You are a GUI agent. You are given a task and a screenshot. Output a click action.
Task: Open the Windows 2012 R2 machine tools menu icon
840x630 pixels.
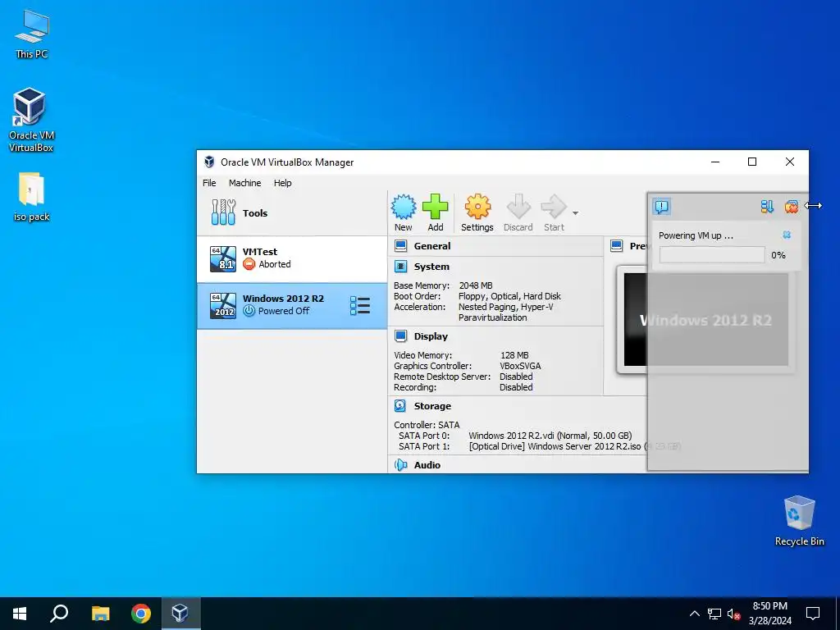tap(360, 306)
